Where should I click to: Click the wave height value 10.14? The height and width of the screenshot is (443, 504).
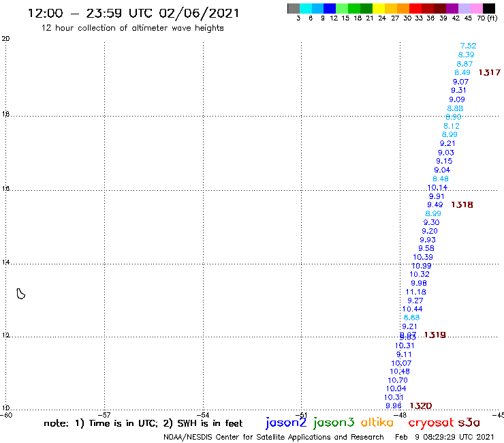(437, 187)
